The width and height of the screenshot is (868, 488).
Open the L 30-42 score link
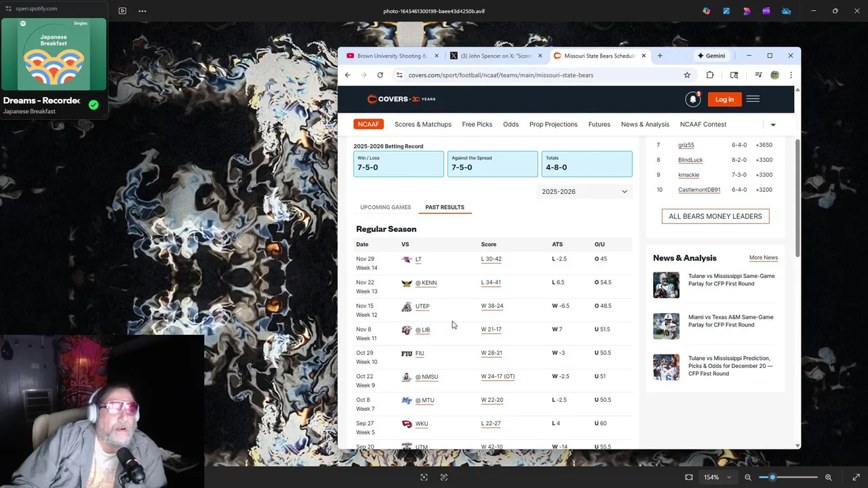(x=491, y=259)
